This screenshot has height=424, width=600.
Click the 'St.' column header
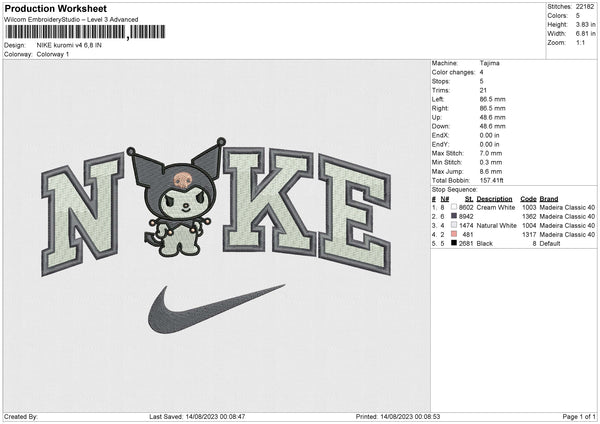click(469, 199)
